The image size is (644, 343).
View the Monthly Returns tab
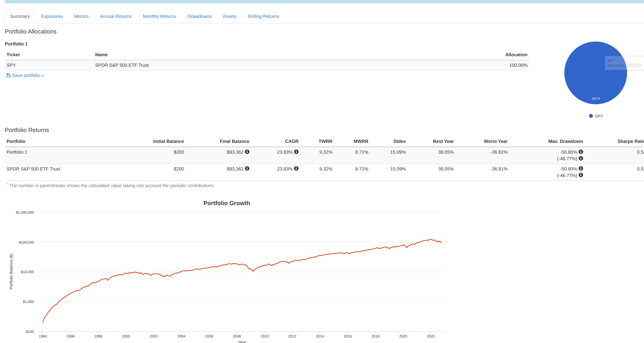(x=159, y=16)
